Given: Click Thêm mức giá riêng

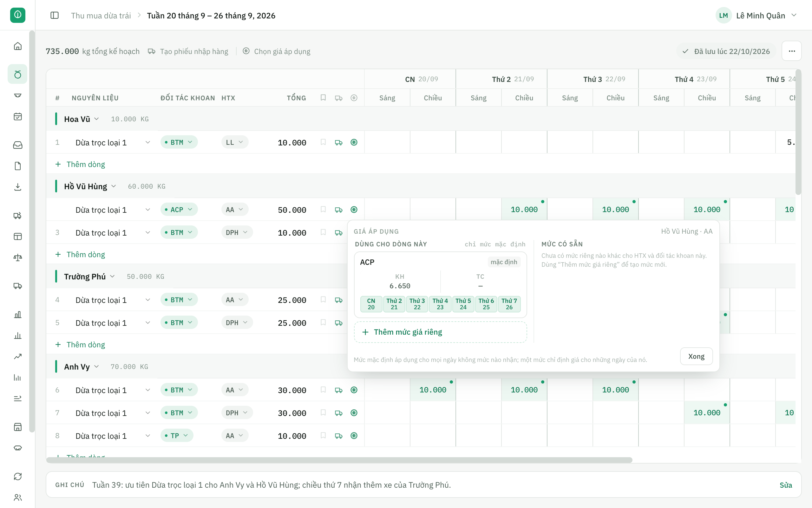Looking at the screenshot, I should click(440, 332).
